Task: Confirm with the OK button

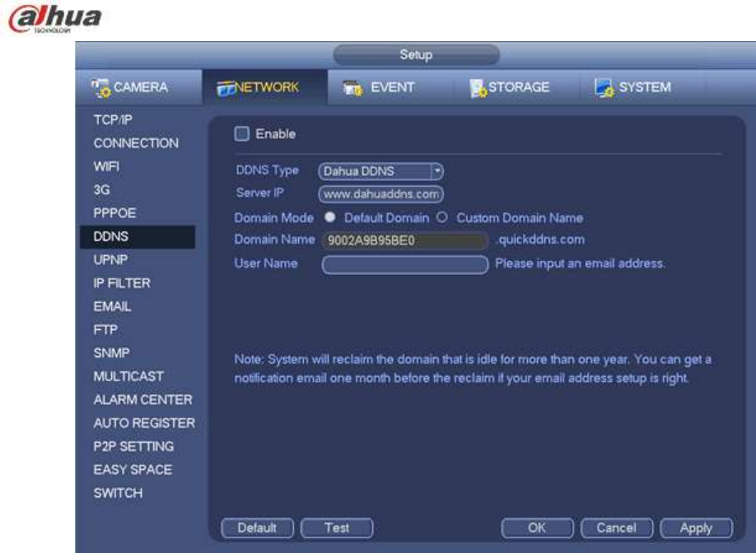Action: [537, 528]
